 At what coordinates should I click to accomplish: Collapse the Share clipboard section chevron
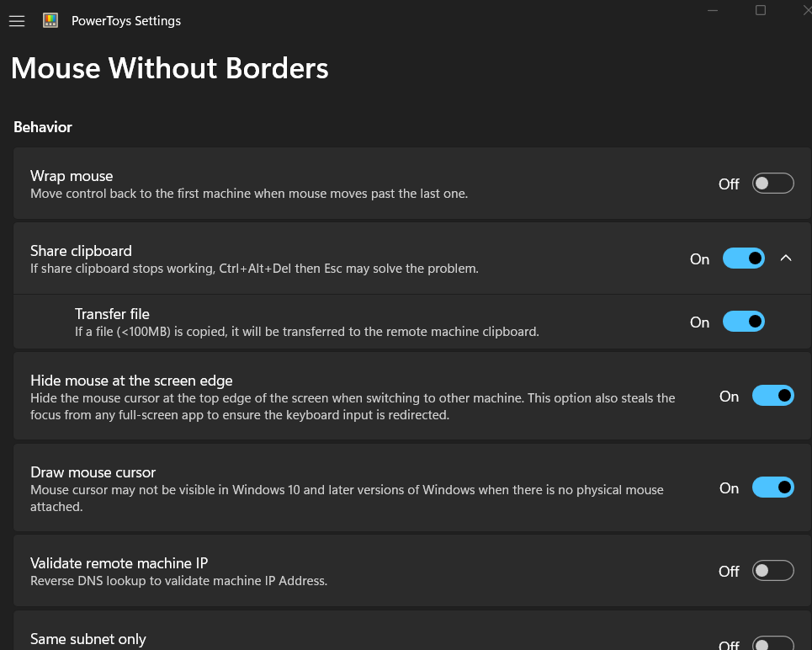tap(786, 258)
